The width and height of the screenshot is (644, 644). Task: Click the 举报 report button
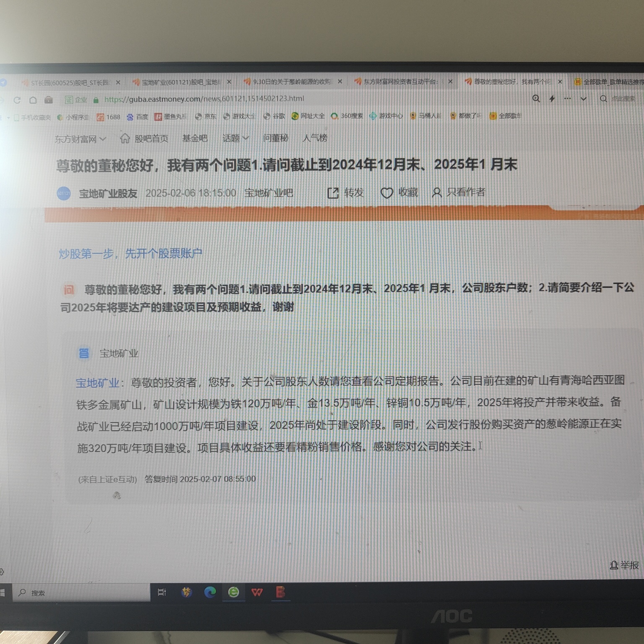pyautogui.click(x=624, y=565)
